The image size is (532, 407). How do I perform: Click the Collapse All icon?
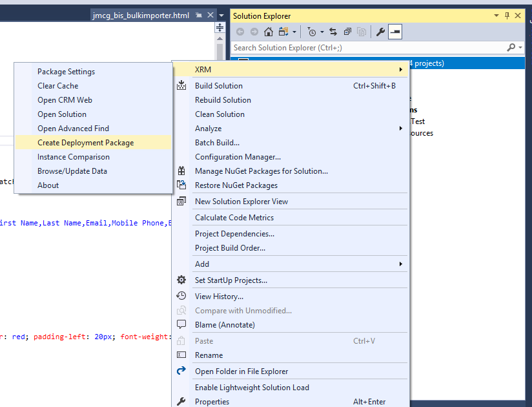[x=347, y=32]
